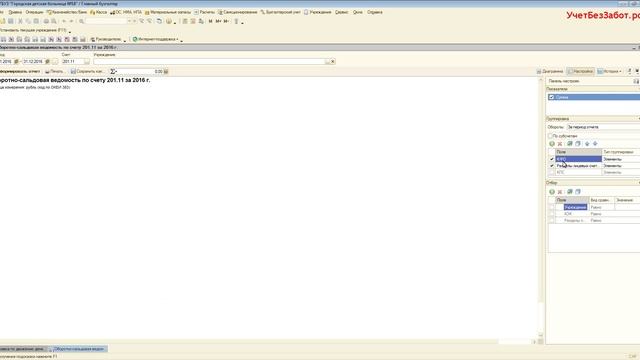Uncheck the КФО grouping row
This screenshot has height=360, width=640.
[551, 159]
